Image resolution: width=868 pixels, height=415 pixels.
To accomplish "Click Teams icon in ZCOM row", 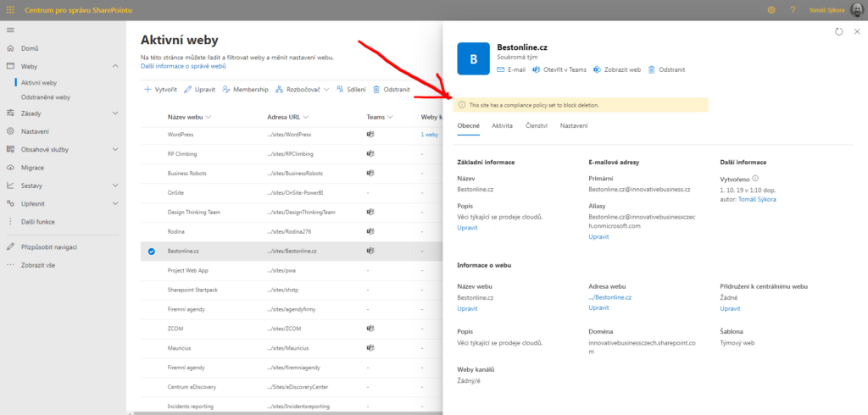I will point(370,328).
